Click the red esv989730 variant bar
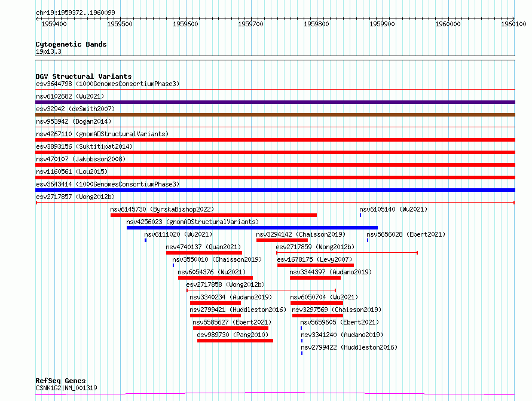The image size is (532, 401). pos(235,341)
